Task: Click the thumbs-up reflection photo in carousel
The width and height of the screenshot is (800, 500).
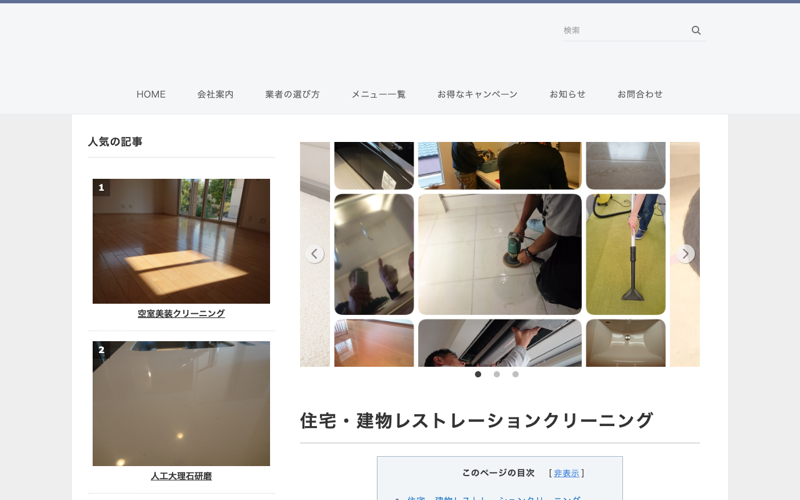Action: 374,254
